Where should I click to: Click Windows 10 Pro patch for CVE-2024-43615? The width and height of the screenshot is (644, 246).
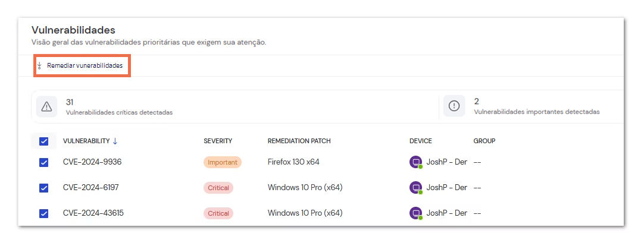pos(305,213)
